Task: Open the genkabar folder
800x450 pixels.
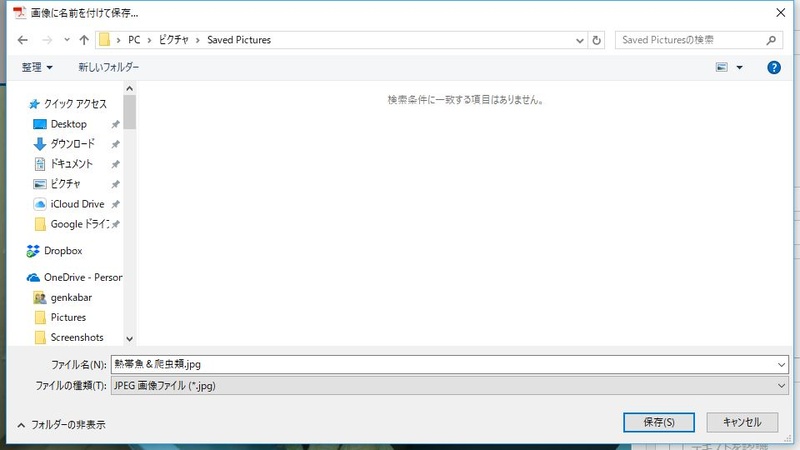Action: (x=71, y=297)
